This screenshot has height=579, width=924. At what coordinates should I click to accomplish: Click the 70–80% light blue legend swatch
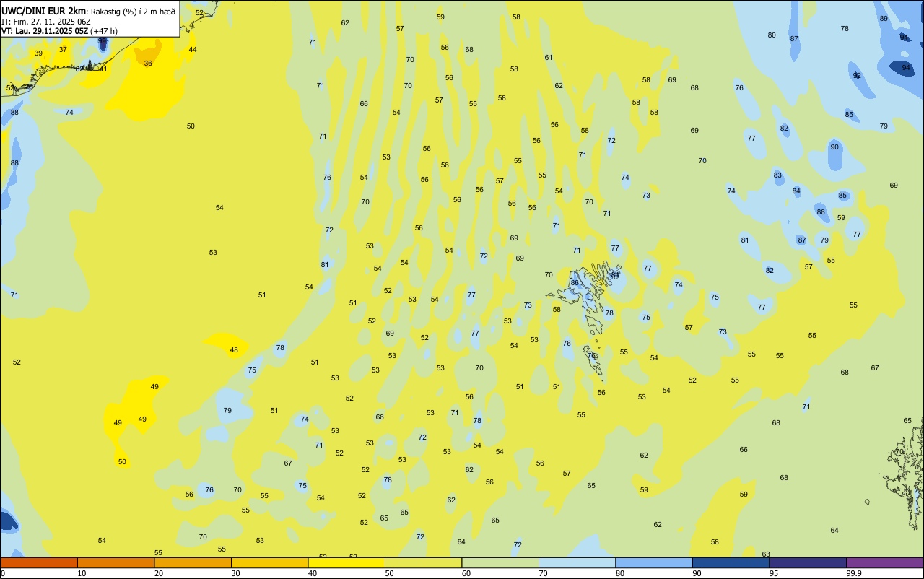click(577, 562)
